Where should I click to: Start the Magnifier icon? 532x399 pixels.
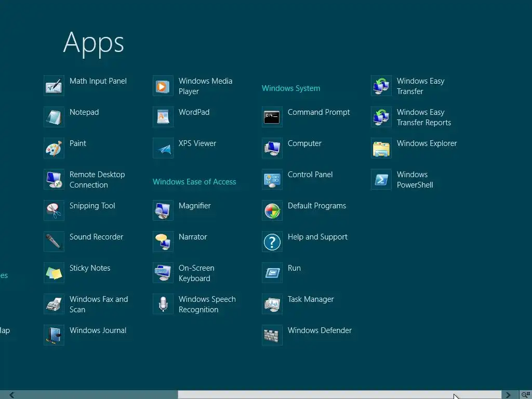(163, 211)
